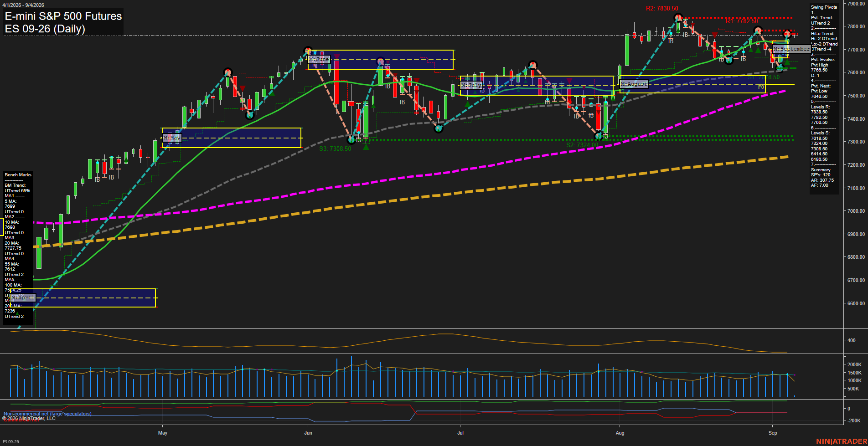868x446 pixels.
Task: Click the M:July monthly range label
Action: coord(471,85)
